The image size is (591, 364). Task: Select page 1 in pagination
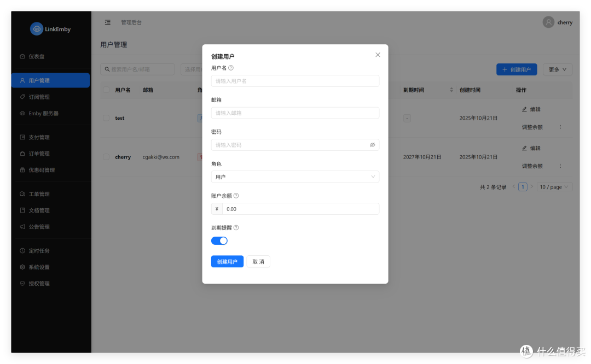click(523, 187)
